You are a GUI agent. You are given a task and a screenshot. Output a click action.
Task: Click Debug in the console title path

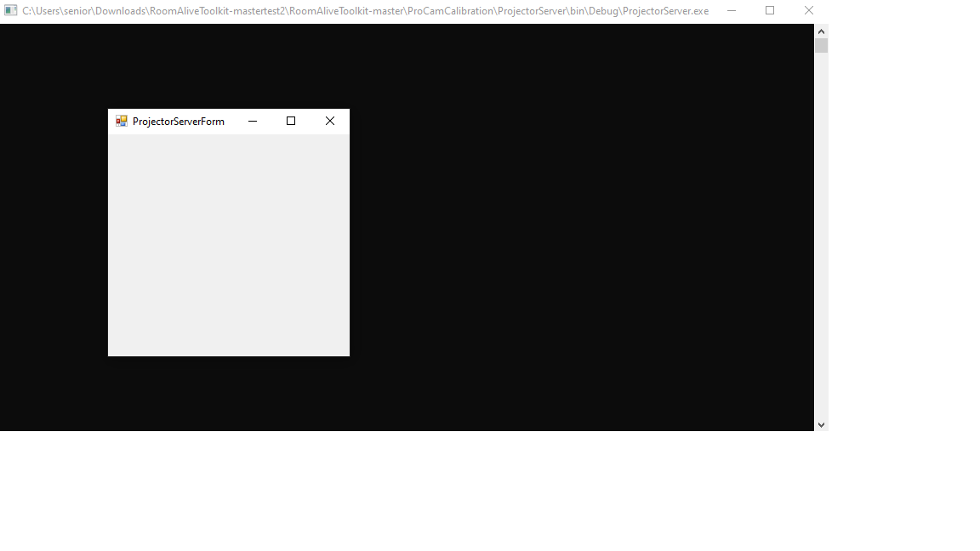click(x=601, y=10)
